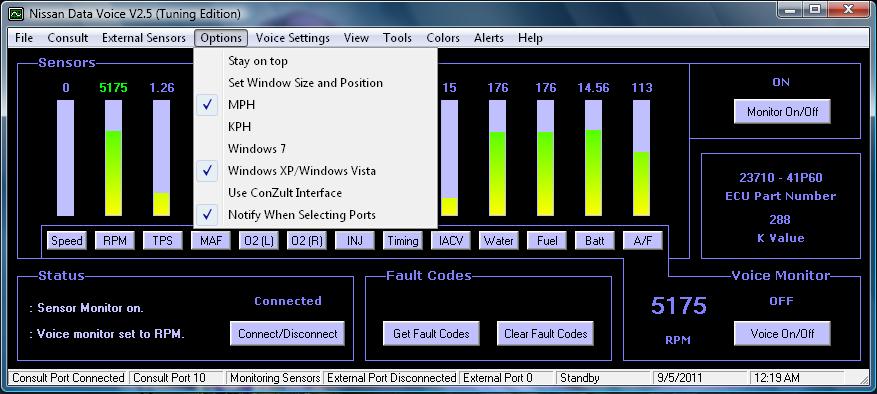The image size is (877, 394).
Task: Click the Speed gauge bar showing 0
Action: pos(65,158)
